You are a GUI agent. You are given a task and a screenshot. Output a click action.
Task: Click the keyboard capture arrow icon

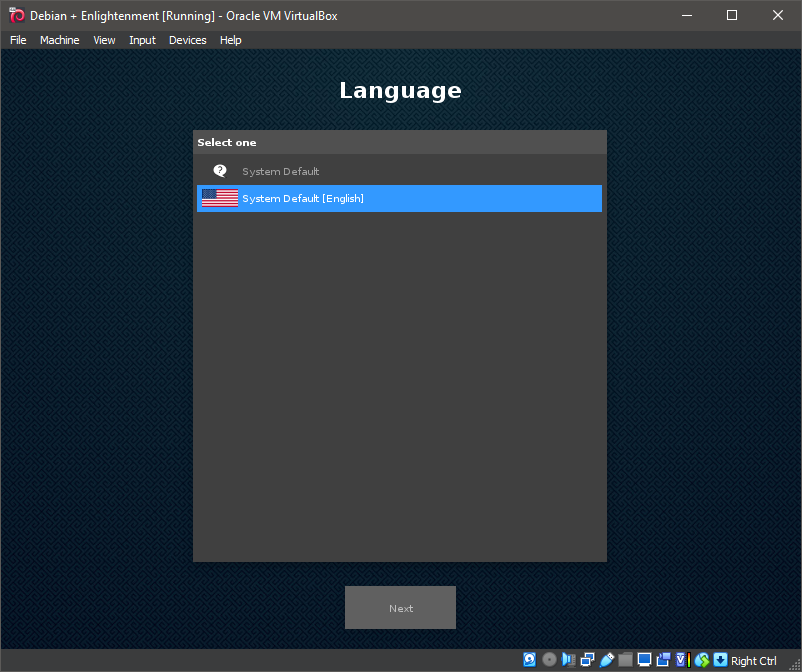(x=720, y=660)
